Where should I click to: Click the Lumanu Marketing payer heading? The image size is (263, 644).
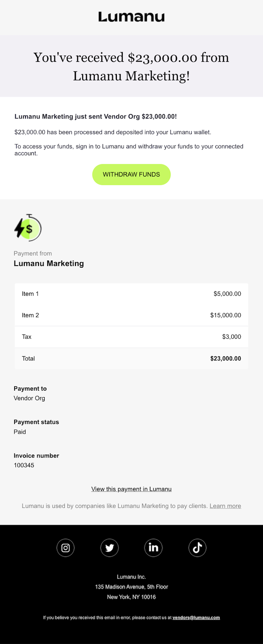pos(49,263)
